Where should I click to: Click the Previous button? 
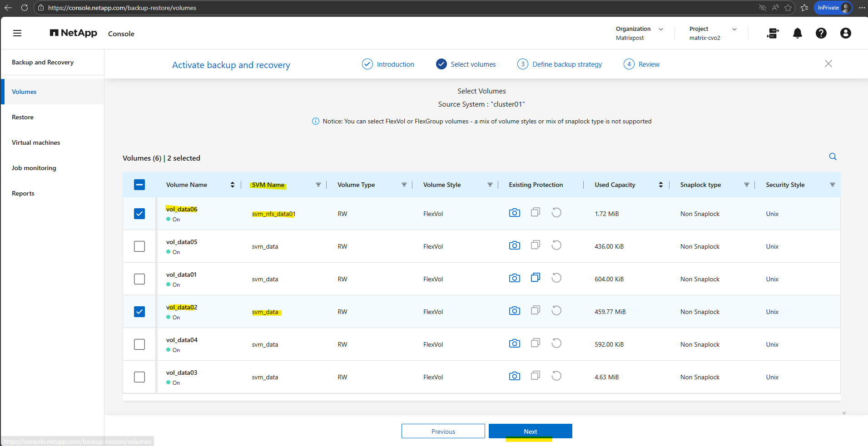443,431
